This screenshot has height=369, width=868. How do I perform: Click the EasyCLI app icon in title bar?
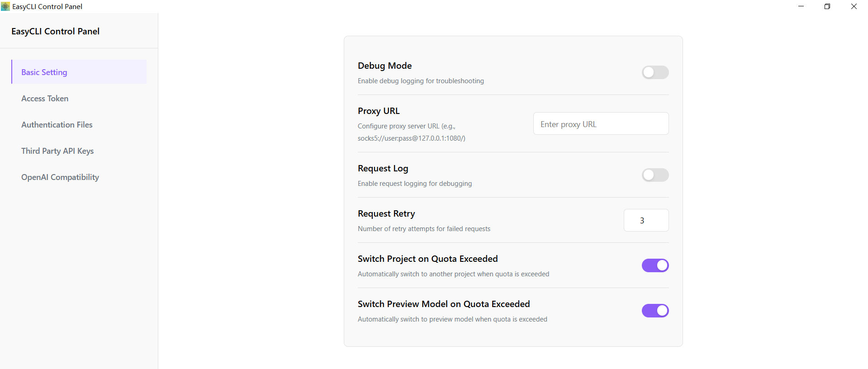tap(5, 6)
